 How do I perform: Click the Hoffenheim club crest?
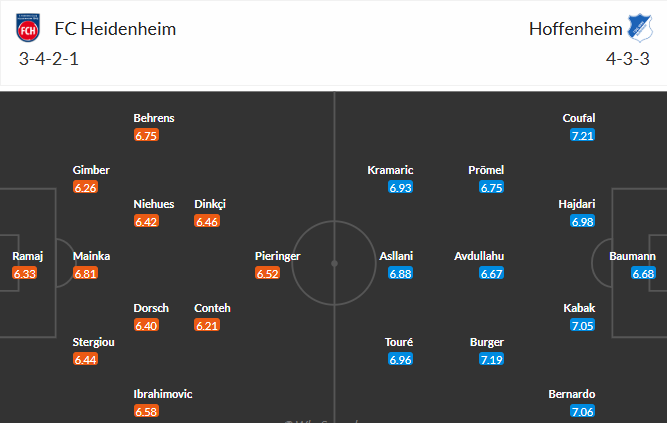click(636, 30)
